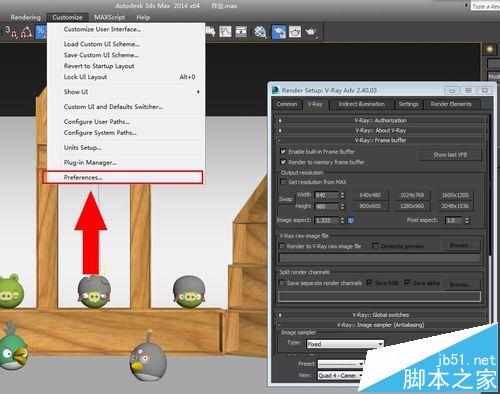Open Configure User Paths...
Image resolution: width=500 pixels, height=394 pixels.
[x=126, y=122]
